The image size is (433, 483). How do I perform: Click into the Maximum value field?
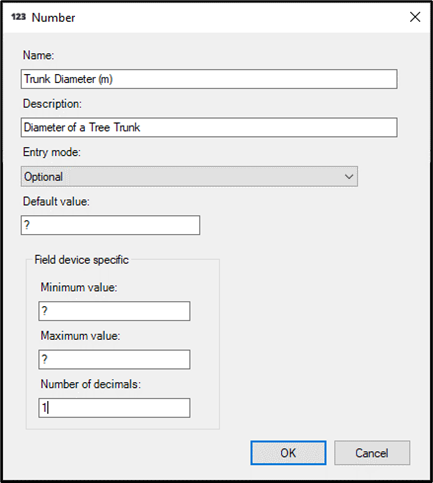click(x=114, y=359)
